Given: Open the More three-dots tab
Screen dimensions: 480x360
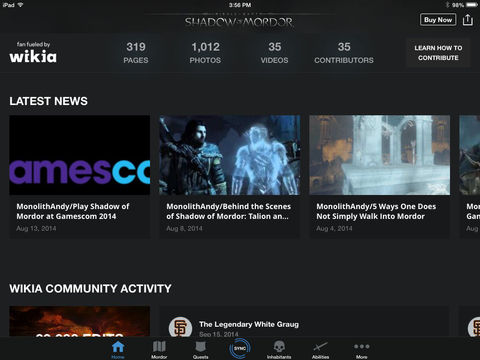Looking at the screenshot, I should (x=362, y=349).
